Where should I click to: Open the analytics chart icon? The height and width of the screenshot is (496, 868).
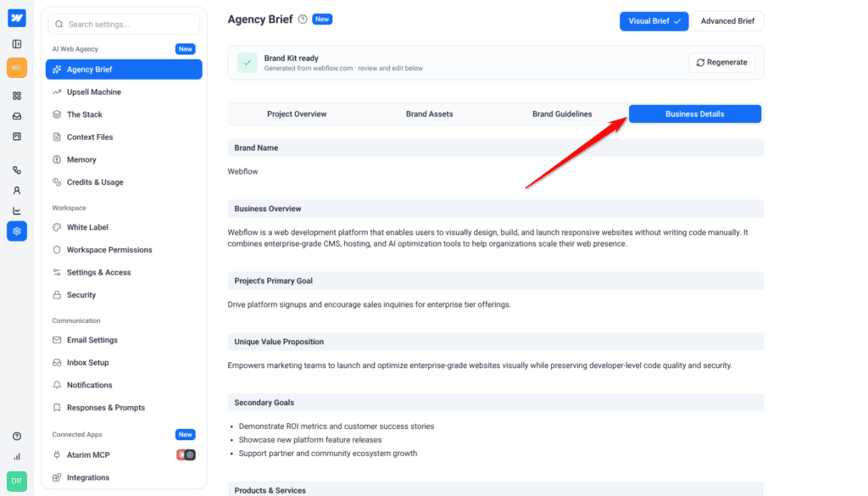[x=17, y=211]
